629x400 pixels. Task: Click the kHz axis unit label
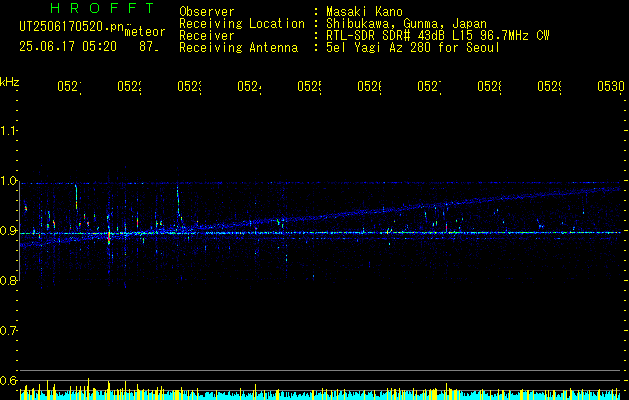click(10, 82)
